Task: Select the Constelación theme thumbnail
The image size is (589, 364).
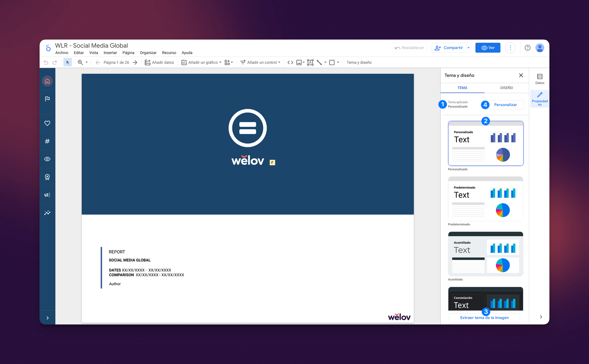Action: pyautogui.click(x=486, y=299)
